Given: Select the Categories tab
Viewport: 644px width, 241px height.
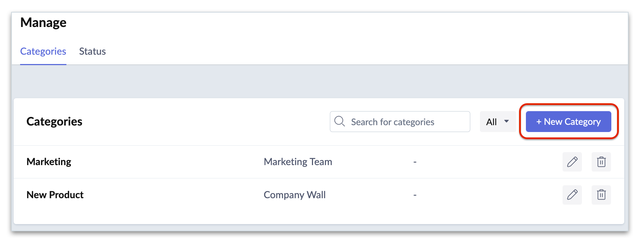Looking at the screenshot, I should pos(43,51).
